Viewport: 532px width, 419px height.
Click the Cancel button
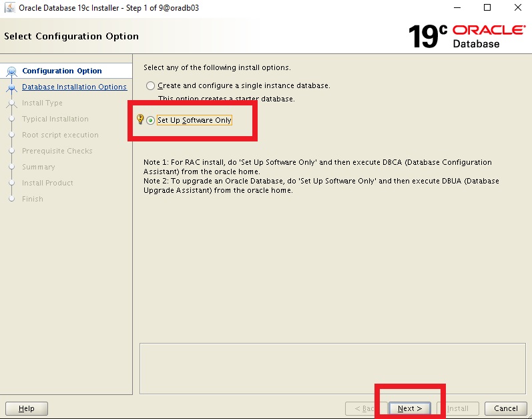pyautogui.click(x=505, y=408)
